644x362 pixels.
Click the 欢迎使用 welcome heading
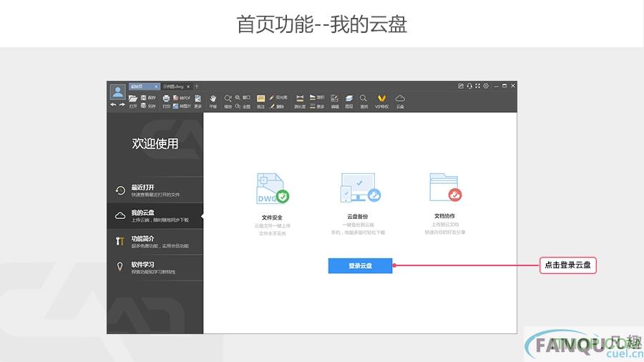coord(155,143)
